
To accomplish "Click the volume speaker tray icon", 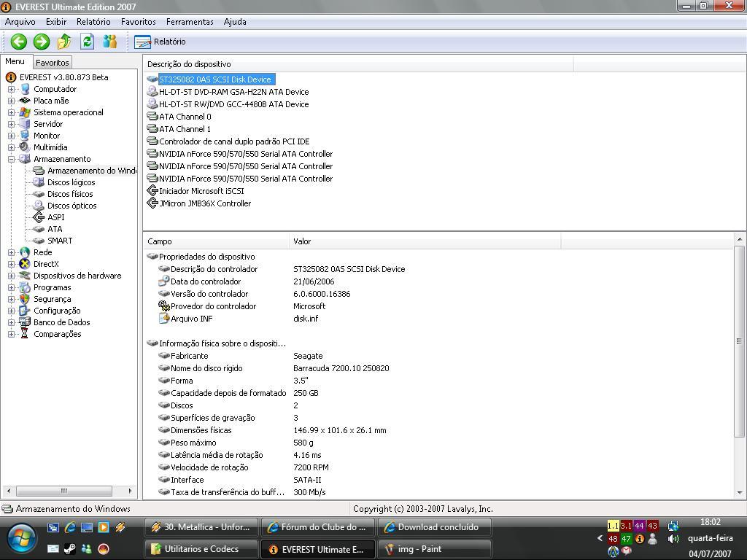I will (x=673, y=539).
